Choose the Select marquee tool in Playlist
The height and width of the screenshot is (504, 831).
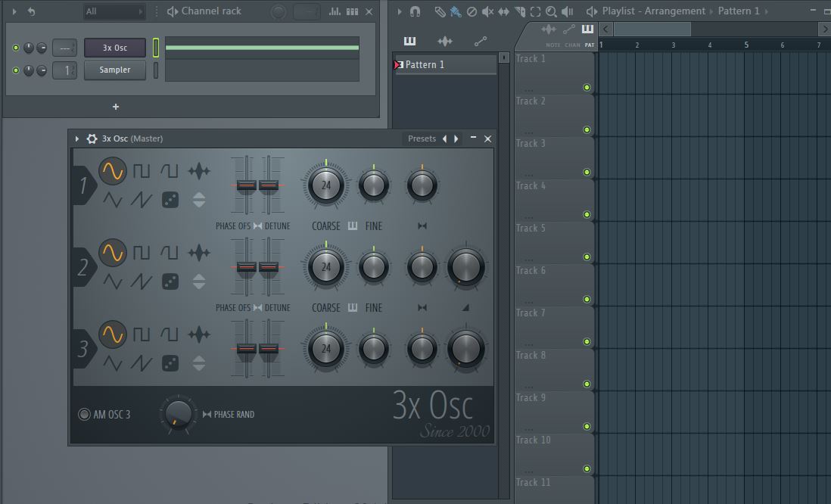pos(535,11)
